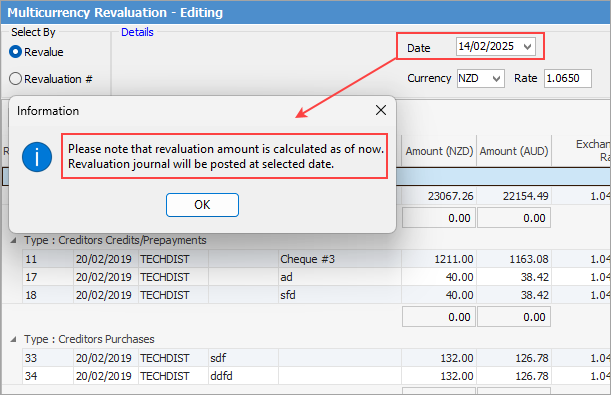
Task: Collapse the Creditors Purchases group
Action: point(14,339)
